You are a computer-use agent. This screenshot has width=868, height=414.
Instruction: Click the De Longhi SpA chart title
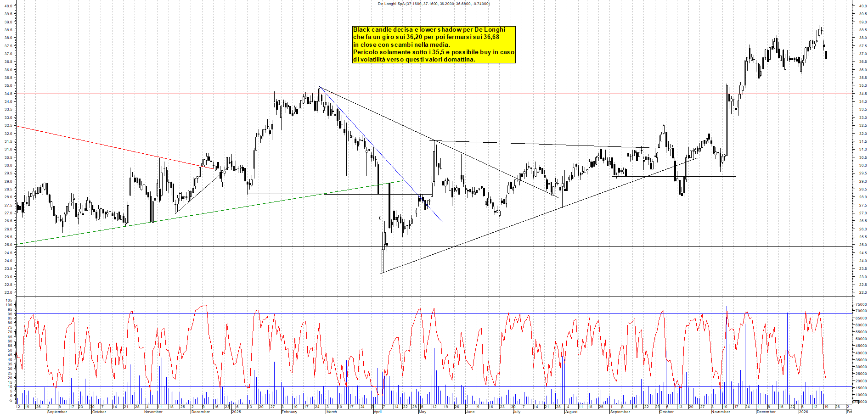pyautogui.click(x=434, y=3)
